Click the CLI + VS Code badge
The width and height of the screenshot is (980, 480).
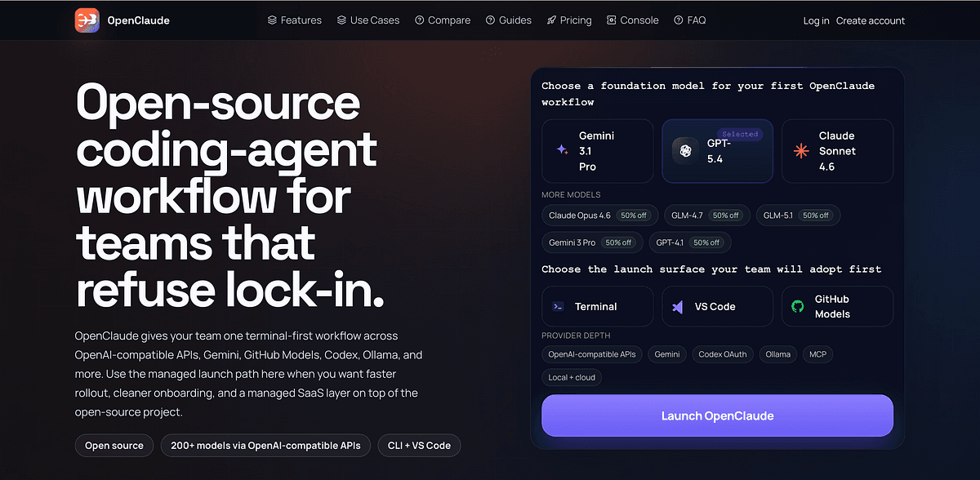click(419, 445)
